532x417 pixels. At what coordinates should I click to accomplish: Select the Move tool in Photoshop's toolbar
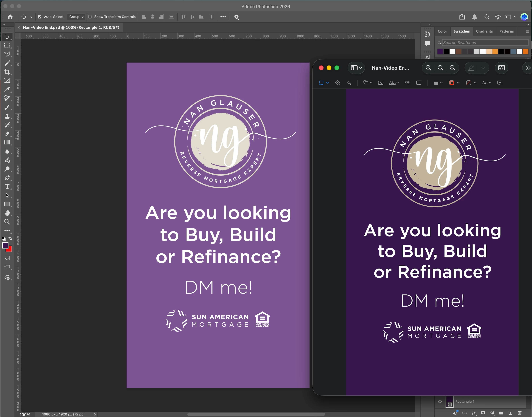point(7,37)
